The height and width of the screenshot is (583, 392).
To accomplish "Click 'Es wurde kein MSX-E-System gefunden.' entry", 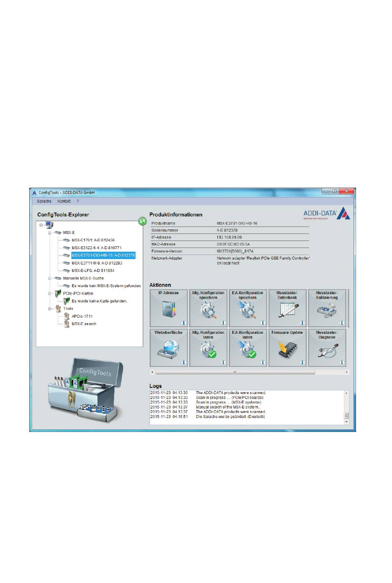I will pos(106,286).
